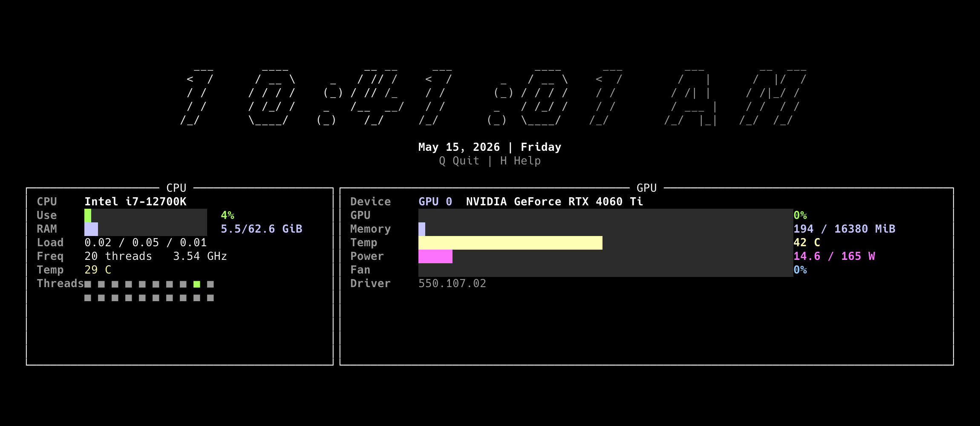Click the yellow GPU Temp bar
Image resolution: width=980 pixels, height=426 pixels.
pos(510,243)
